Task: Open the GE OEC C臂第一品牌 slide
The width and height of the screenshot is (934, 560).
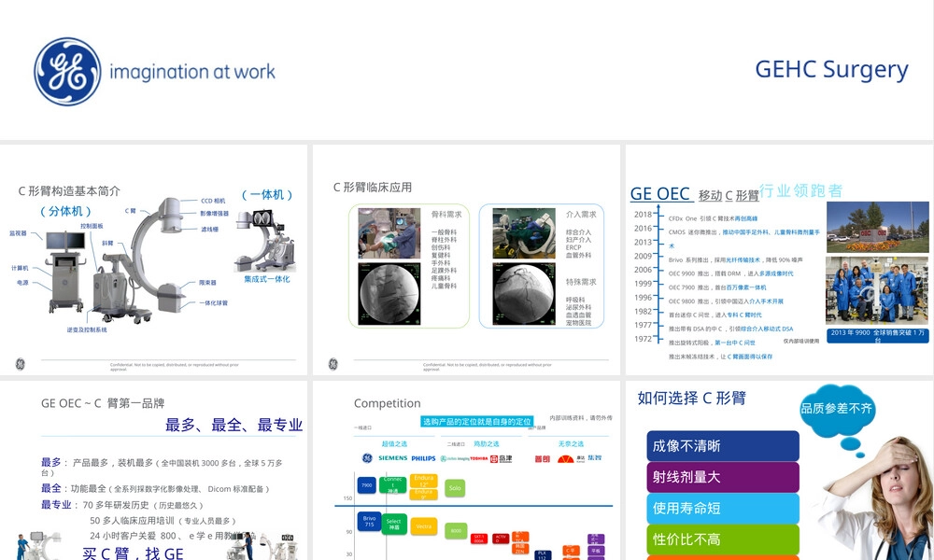Action: click(154, 470)
